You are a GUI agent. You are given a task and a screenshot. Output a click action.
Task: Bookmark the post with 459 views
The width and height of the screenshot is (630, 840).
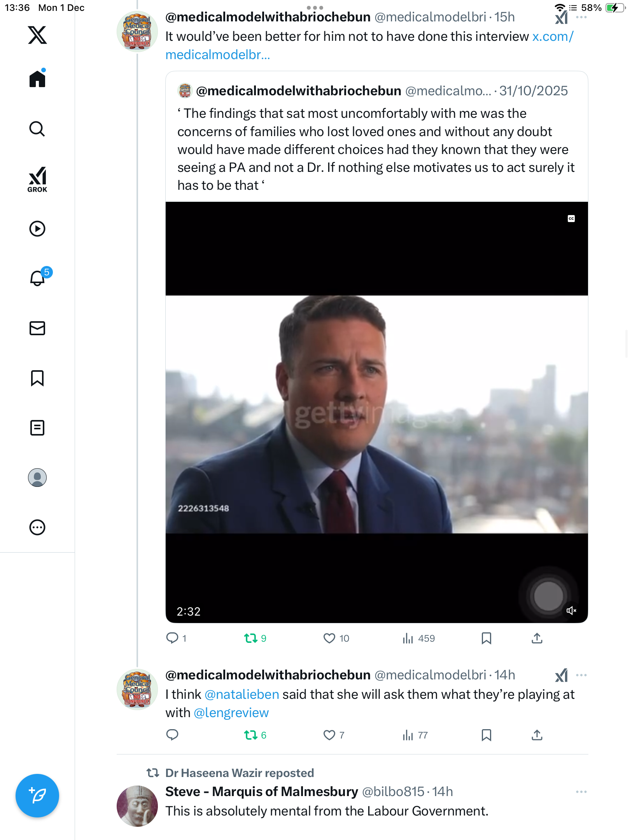(x=486, y=638)
